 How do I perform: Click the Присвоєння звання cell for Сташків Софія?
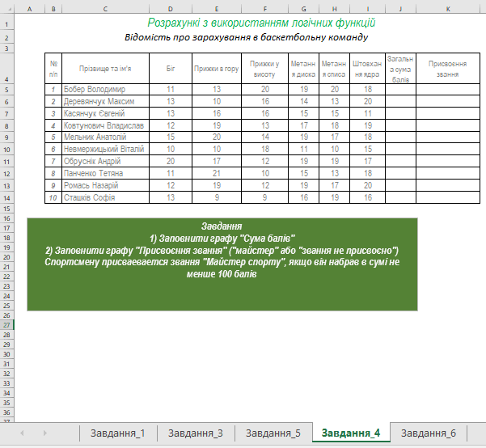pyautogui.click(x=448, y=197)
